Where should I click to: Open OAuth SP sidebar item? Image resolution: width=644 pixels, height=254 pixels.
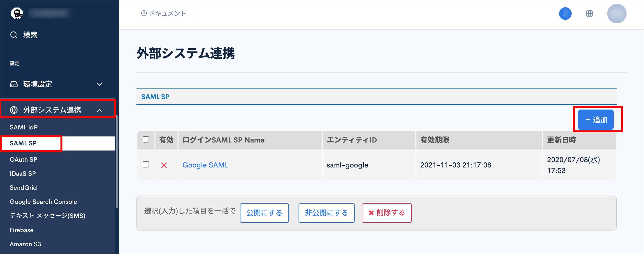click(x=23, y=159)
